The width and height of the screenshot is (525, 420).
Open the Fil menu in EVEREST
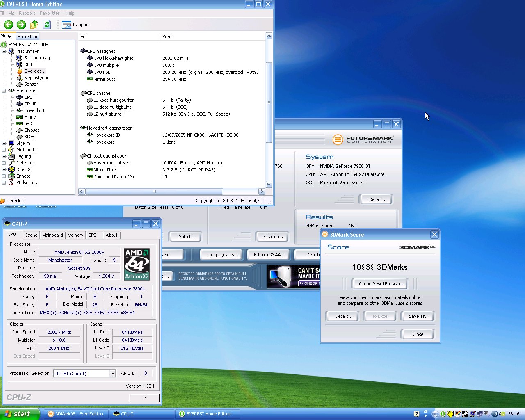[x=2, y=13]
